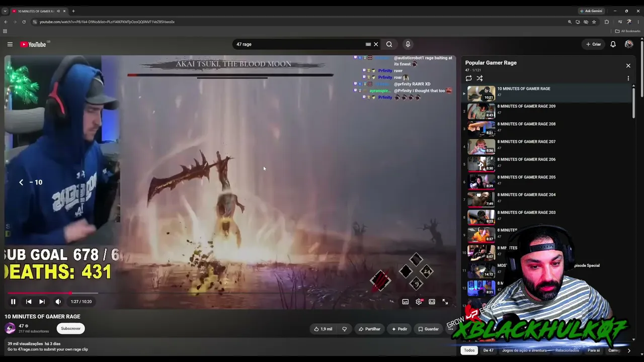The height and width of the screenshot is (362, 644).
Task: Select 8 MINUTES OF GAMER RAGE 206 title
Action: click(526, 159)
